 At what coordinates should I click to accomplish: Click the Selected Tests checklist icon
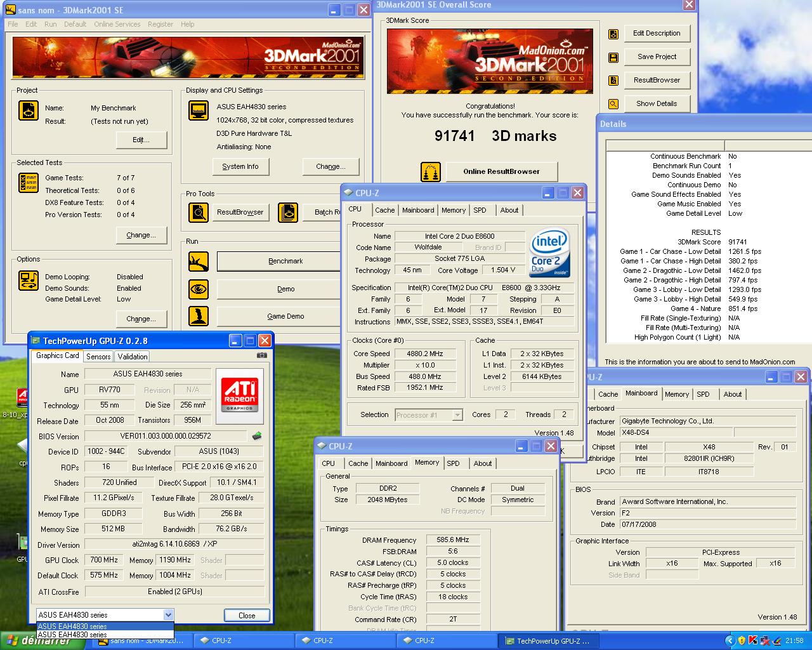click(x=29, y=183)
